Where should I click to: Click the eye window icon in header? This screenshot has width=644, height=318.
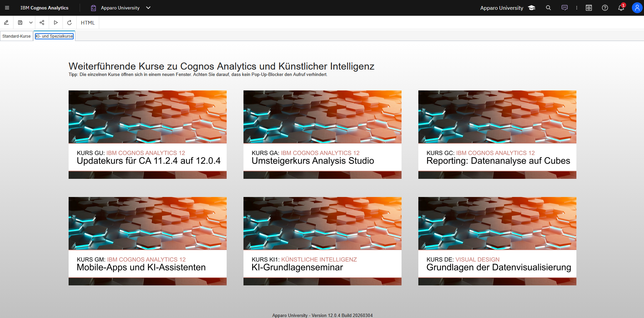[x=589, y=8]
